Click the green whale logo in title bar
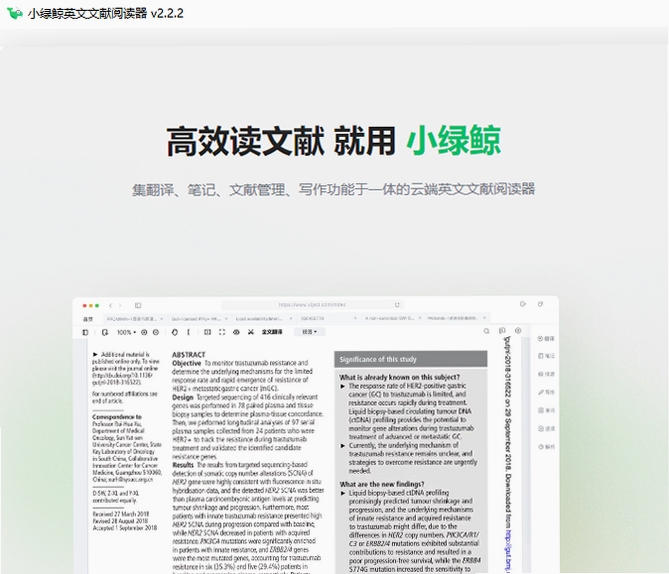This screenshot has height=574, width=669. (15, 13)
